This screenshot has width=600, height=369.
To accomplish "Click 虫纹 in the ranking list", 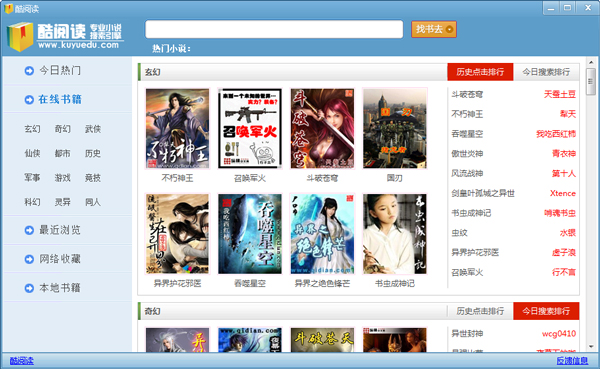I will pyautogui.click(x=459, y=233).
